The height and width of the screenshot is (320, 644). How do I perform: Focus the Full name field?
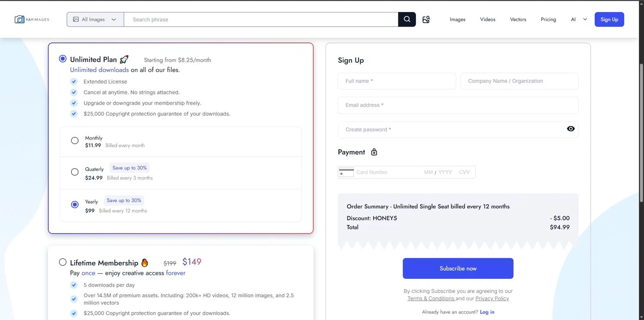397,81
